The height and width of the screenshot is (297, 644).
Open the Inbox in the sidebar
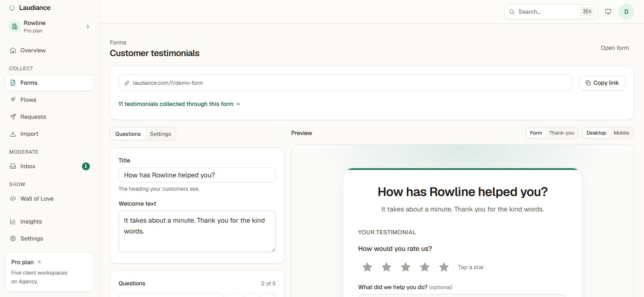click(x=50, y=166)
